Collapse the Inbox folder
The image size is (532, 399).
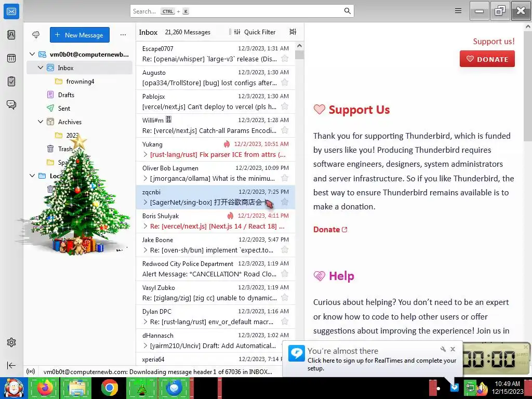tap(41, 68)
